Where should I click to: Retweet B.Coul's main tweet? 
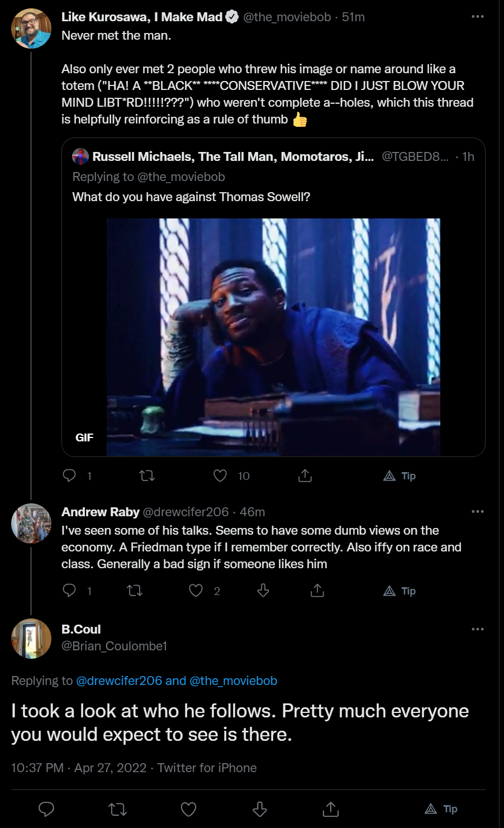(x=117, y=809)
